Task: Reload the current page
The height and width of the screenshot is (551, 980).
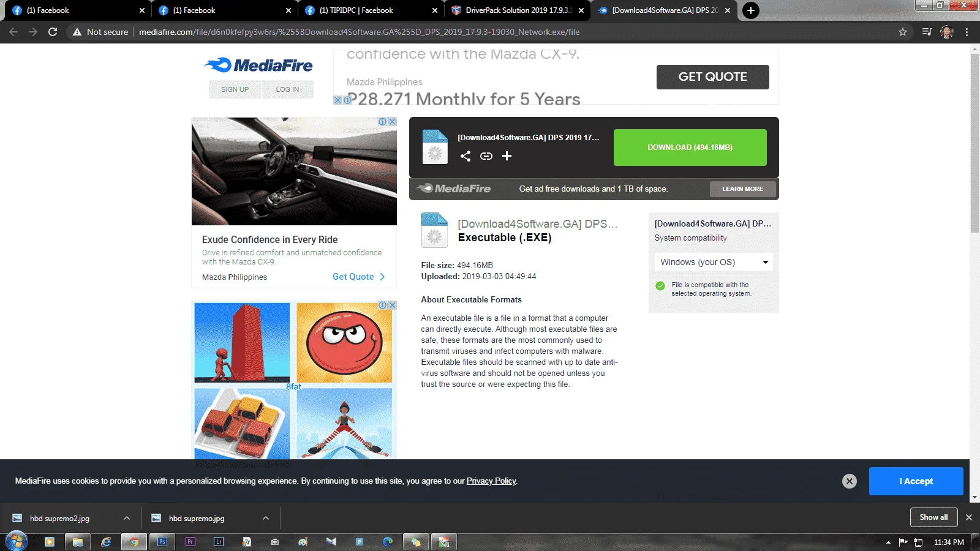Action: [x=53, y=32]
